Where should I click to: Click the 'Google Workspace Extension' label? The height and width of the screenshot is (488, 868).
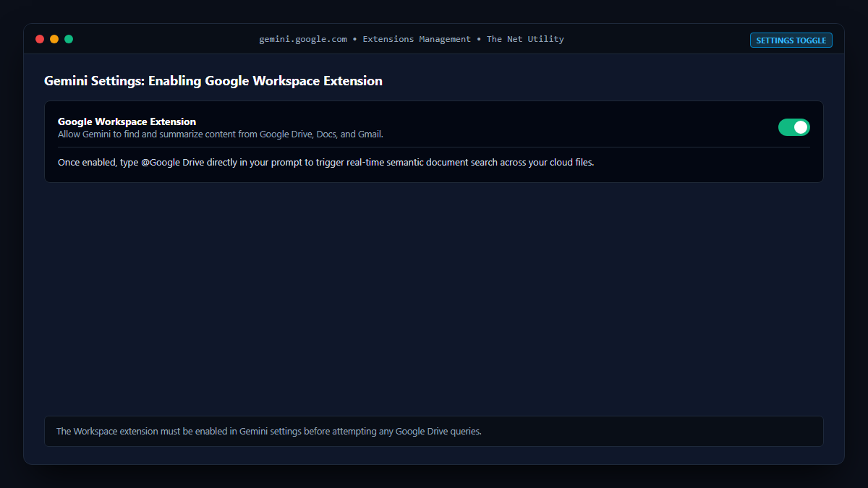[x=127, y=121]
